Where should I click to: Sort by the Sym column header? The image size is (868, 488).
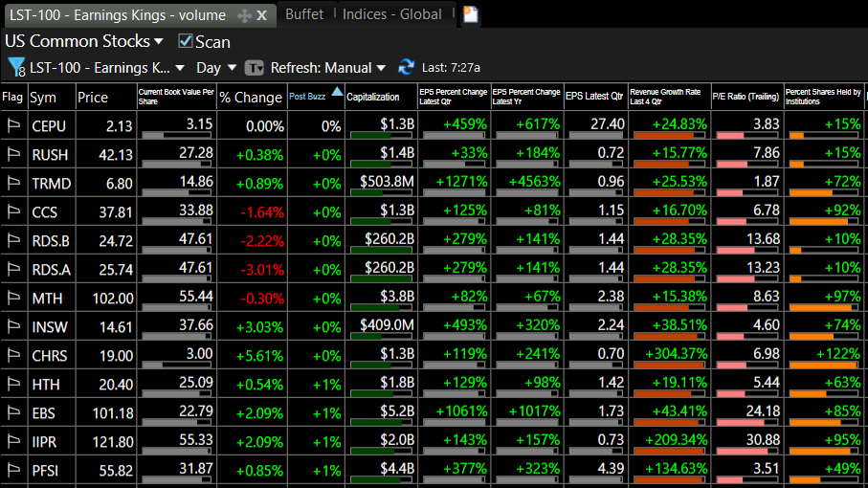click(51, 97)
